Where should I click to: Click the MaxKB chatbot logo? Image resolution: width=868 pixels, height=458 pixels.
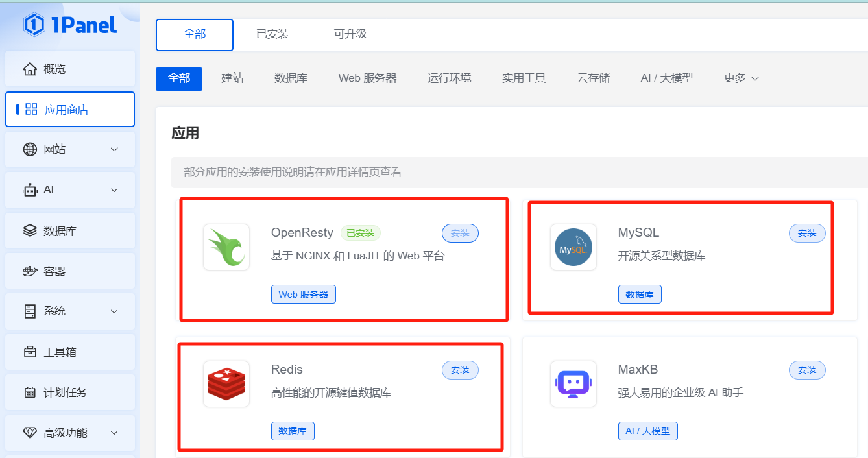tap(573, 384)
